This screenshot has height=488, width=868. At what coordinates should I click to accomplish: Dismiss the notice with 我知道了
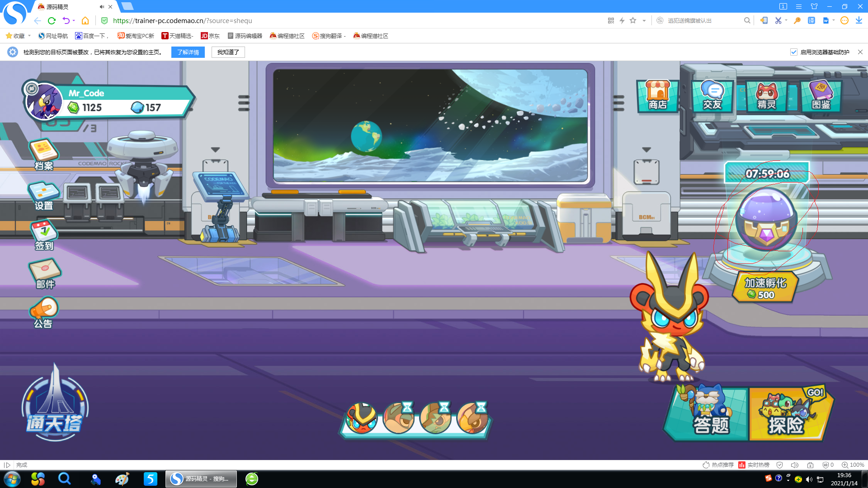coord(228,52)
